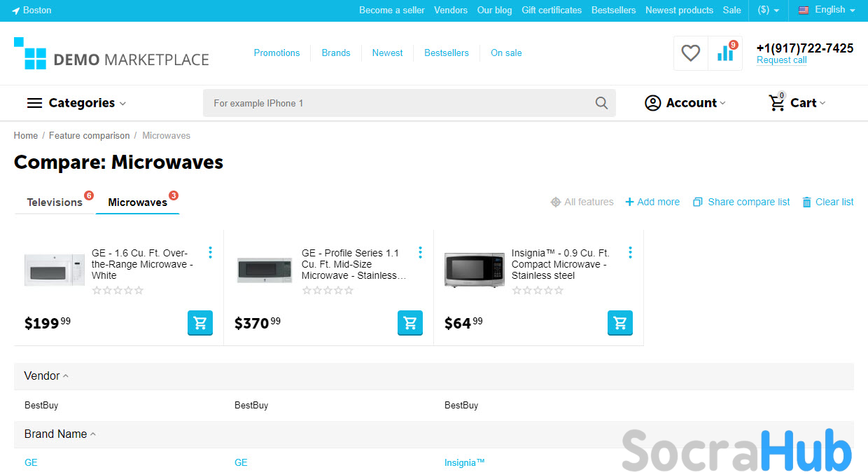Open the Newest menu item
The width and height of the screenshot is (868, 475).
pos(388,53)
